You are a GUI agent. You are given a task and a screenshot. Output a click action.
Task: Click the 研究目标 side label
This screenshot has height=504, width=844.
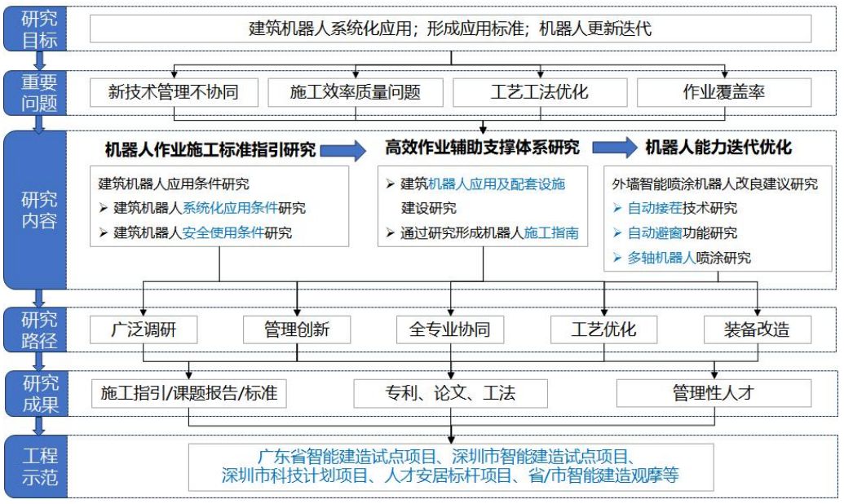(x=36, y=29)
